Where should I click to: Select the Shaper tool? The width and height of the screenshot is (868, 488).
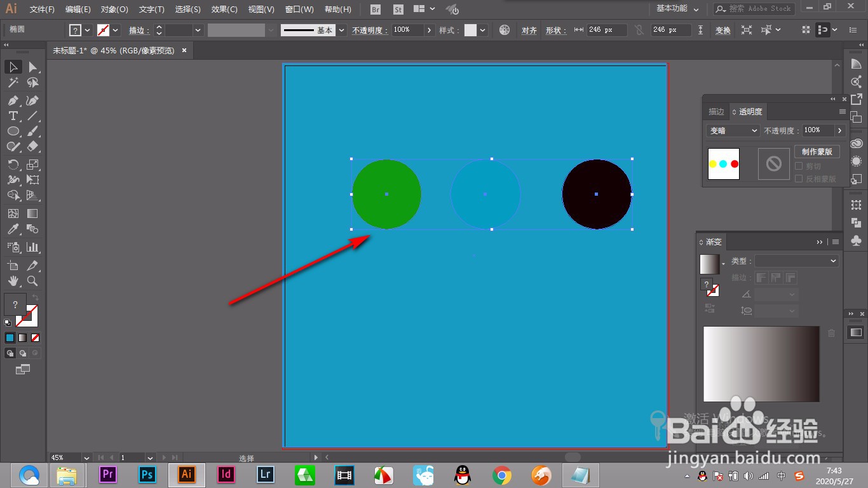(x=13, y=146)
